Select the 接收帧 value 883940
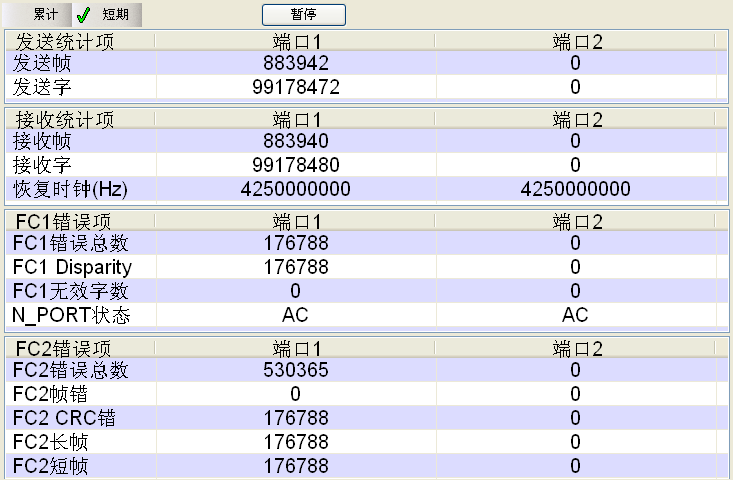 click(x=296, y=141)
